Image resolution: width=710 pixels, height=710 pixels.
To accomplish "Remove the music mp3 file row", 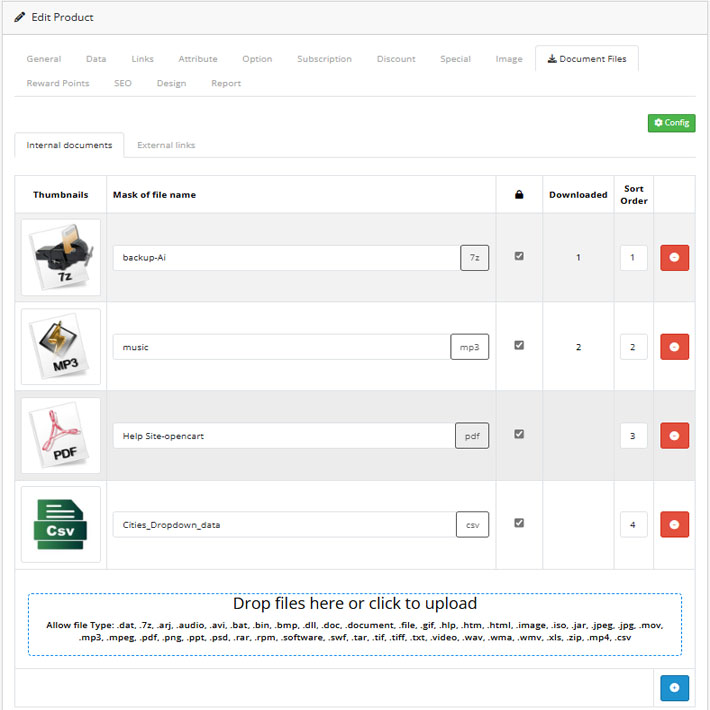I will [x=674, y=347].
